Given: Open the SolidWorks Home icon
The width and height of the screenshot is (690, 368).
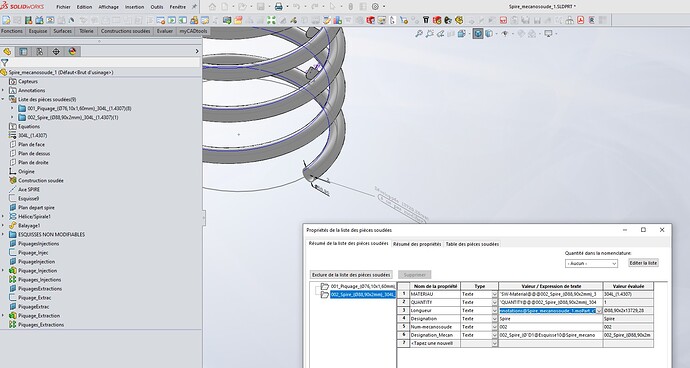Looking at the screenshot, I should tap(213, 7).
